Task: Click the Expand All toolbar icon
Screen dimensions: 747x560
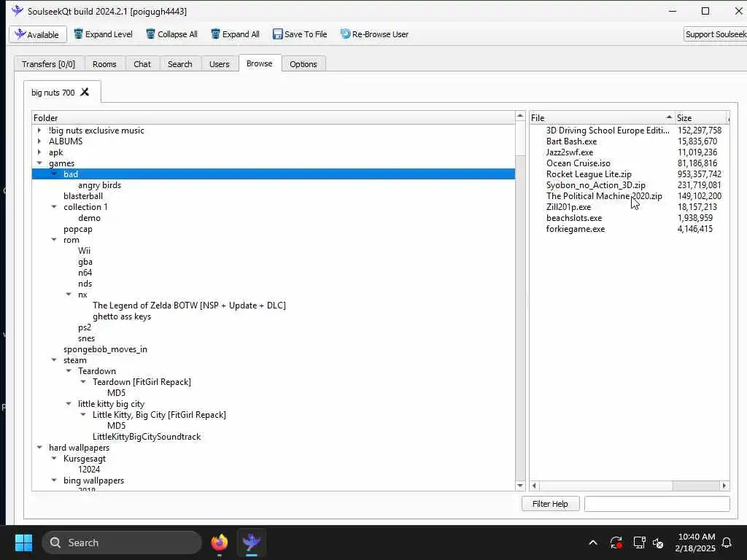Action: (x=215, y=34)
